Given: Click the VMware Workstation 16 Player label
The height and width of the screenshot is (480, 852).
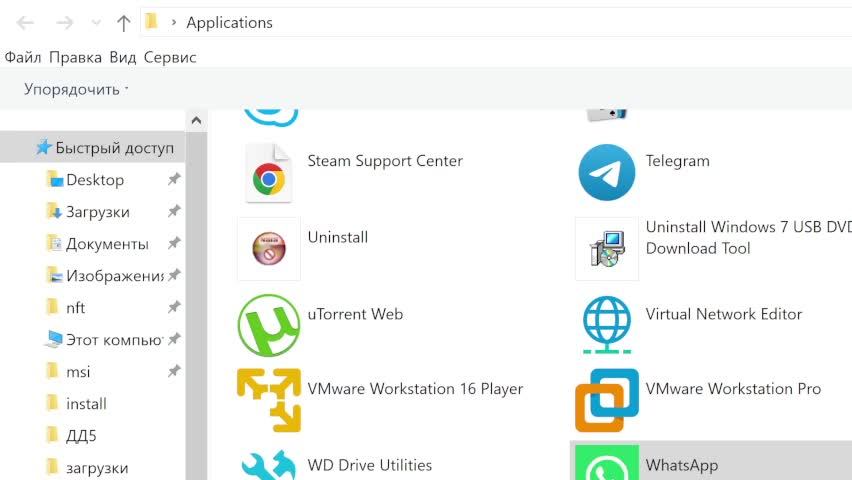Looking at the screenshot, I should pyautogui.click(x=415, y=389).
